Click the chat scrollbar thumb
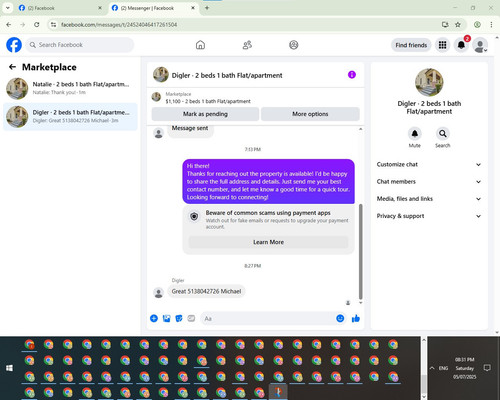500x400 pixels. 360,252
